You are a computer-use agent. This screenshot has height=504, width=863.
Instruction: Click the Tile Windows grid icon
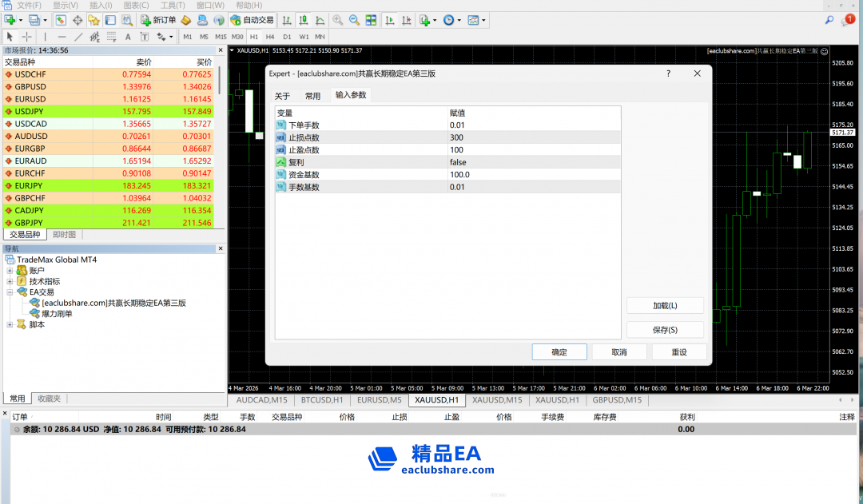371,20
